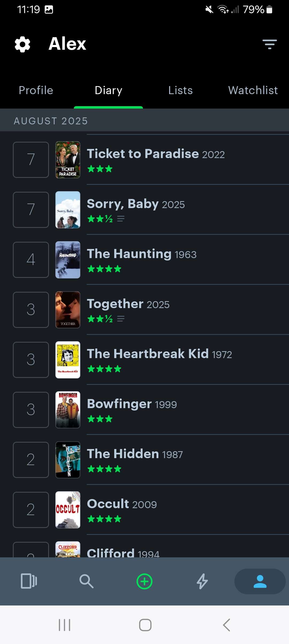The image size is (289, 644).
Task: Open the diary filter icon
Action: [x=269, y=44]
